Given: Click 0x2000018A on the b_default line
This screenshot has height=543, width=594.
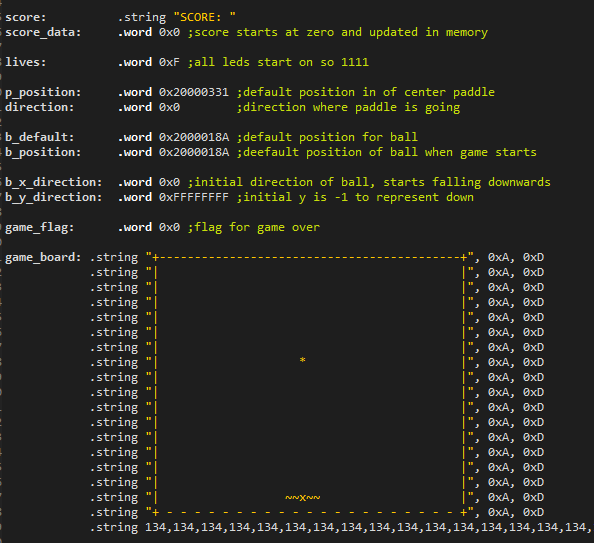Looking at the screenshot, I should 194,138.
